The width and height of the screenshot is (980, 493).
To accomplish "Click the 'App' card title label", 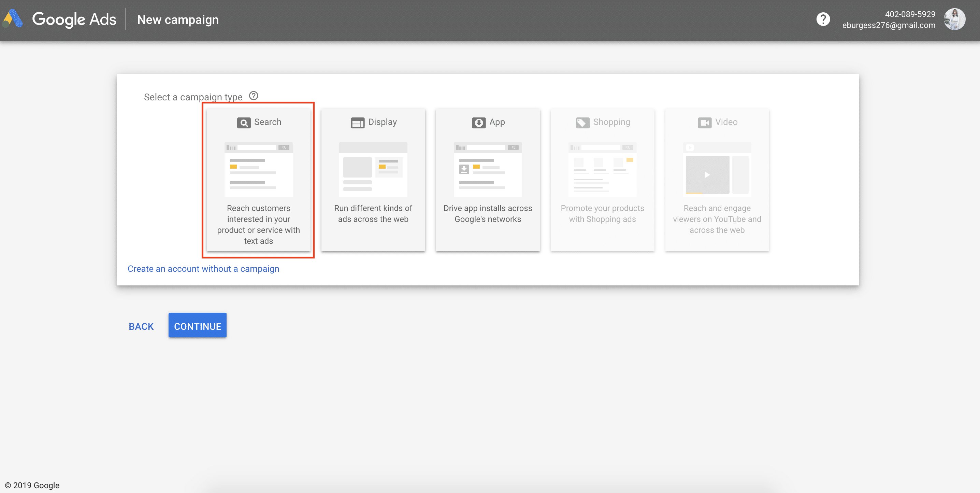I will (497, 122).
